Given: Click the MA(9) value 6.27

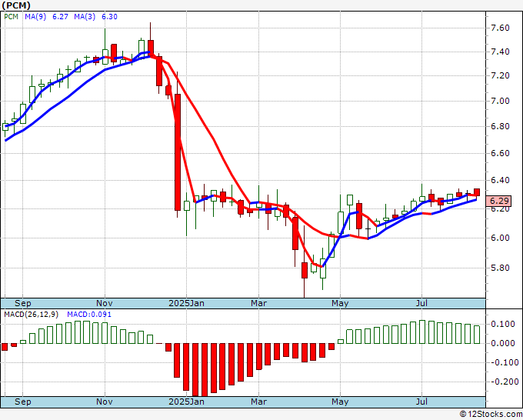Looking at the screenshot, I should click(x=60, y=17).
